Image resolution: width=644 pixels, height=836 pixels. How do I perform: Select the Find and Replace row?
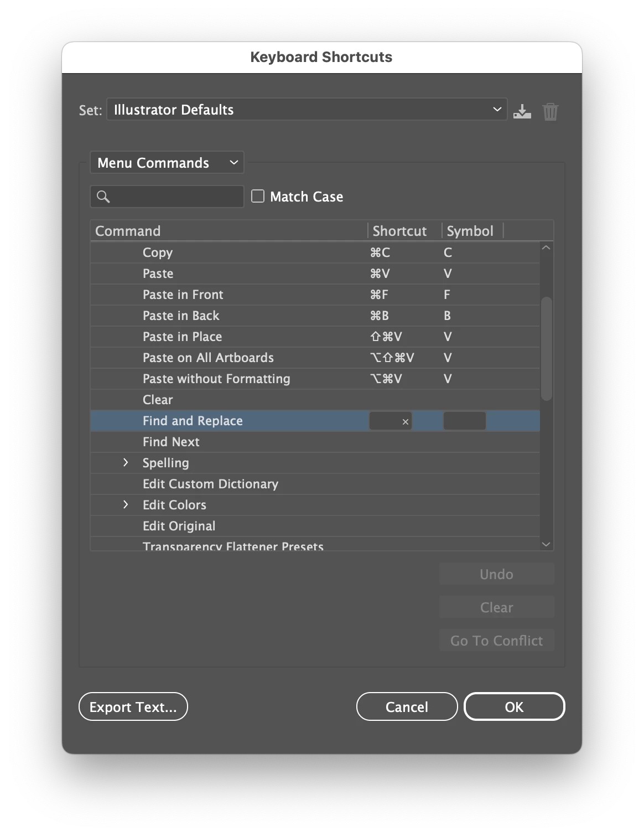[x=315, y=421]
